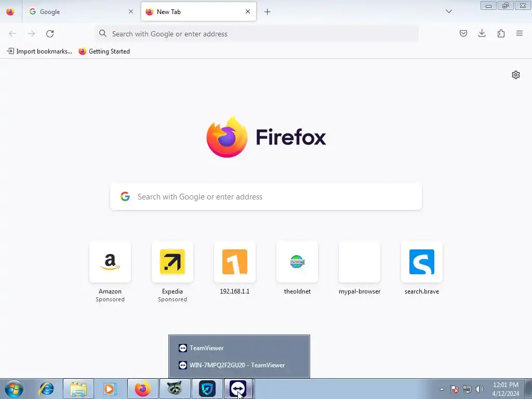Open the Extensions puzzle icon
532x399 pixels.
pos(501,33)
